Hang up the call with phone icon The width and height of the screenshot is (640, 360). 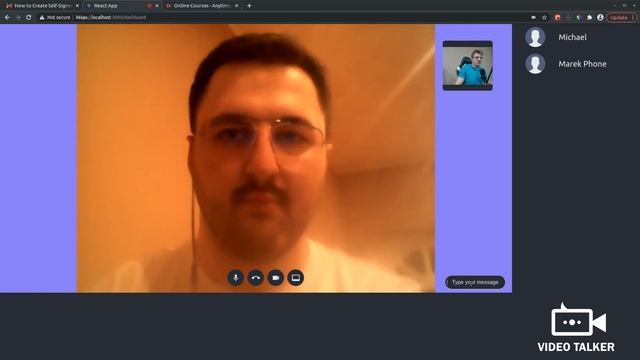pos(256,278)
